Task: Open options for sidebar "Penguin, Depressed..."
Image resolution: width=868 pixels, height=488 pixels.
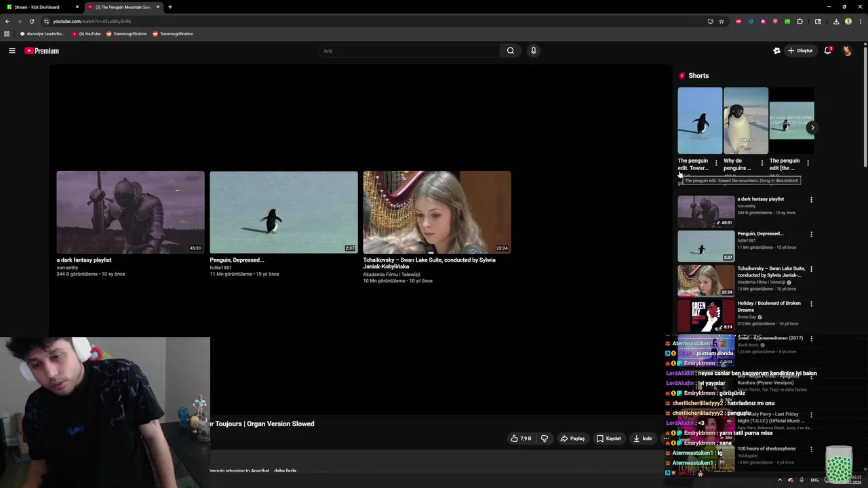Action: pos(811,235)
